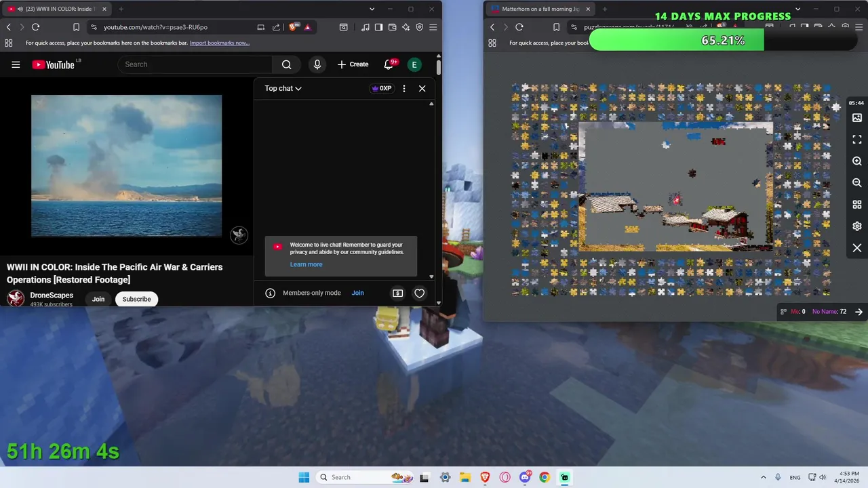Send a Super Chat via dollar icon
Viewport: 868px width, 488px height.
tap(398, 293)
